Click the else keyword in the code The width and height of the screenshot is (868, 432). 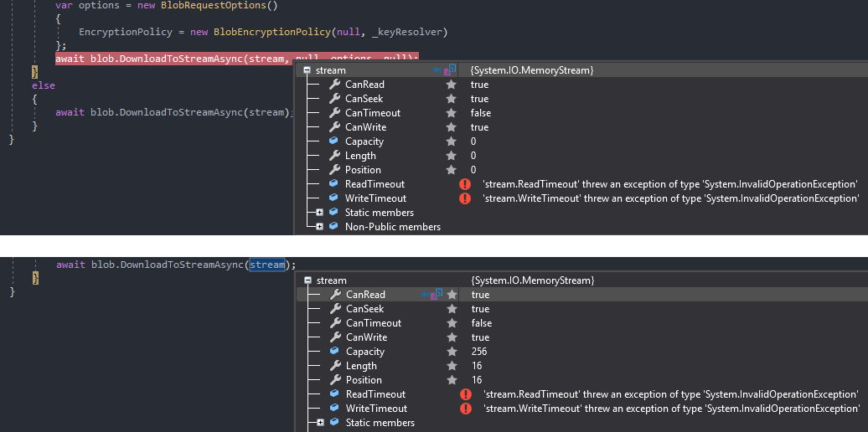(x=44, y=85)
